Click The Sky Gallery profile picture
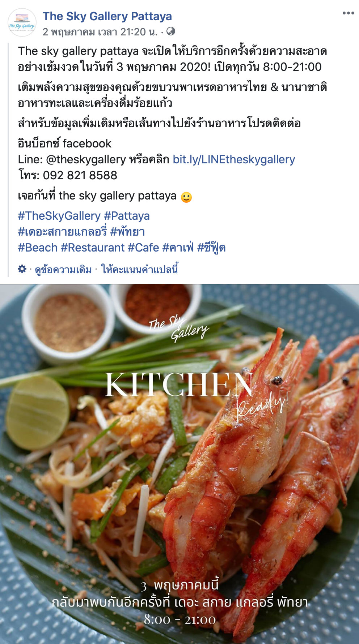 click(x=22, y=22)
